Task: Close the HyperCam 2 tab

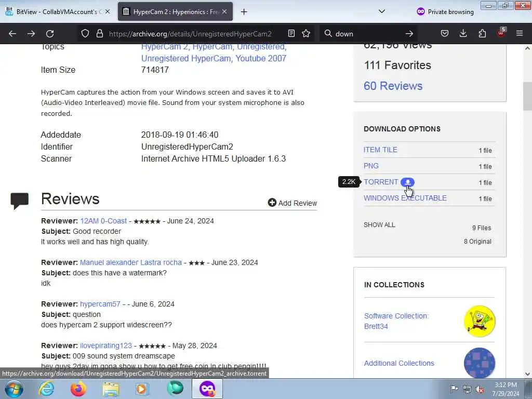Action: coord(224,11)
